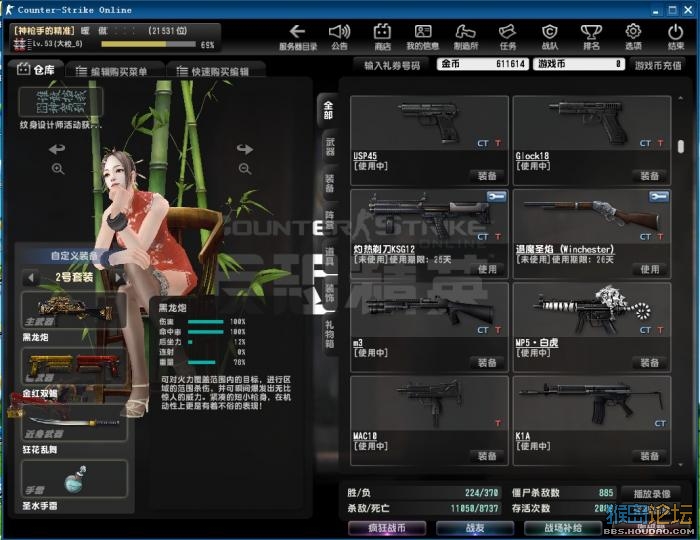Rotate character left with curved arrow
700x540 pixels.
pos(57,149)
